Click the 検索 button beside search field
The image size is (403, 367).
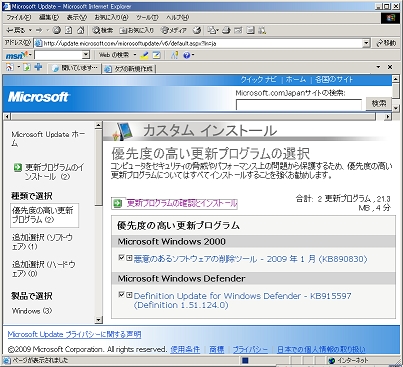[x=379, y=103]
